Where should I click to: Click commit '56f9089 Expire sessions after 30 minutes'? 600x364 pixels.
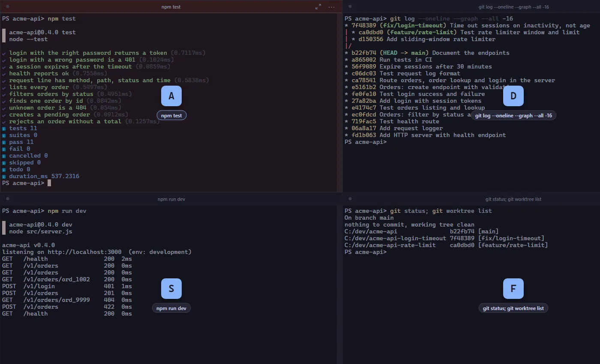[422, 67]
